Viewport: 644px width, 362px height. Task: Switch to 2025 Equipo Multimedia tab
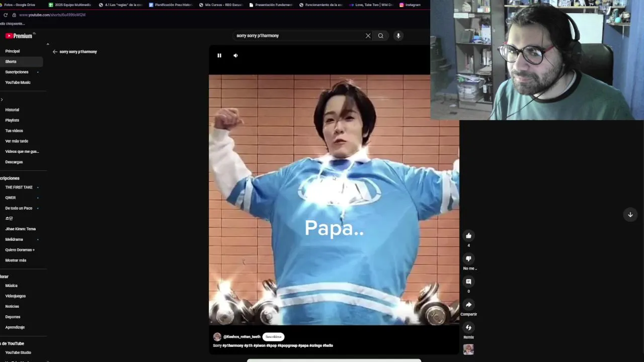[70, 5]
